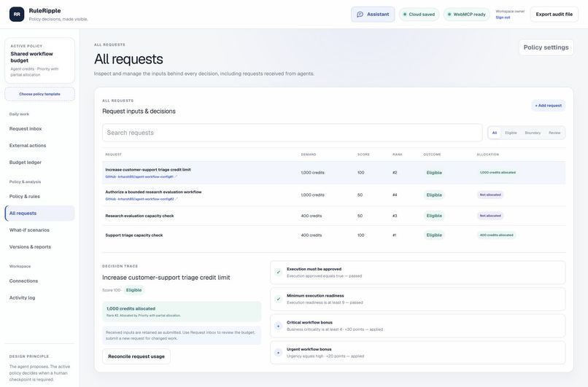Image resolution: width=588 pixels, height=387 pixels.
Task: Open the Choose policy template selector
Action: tap(39, 94)
